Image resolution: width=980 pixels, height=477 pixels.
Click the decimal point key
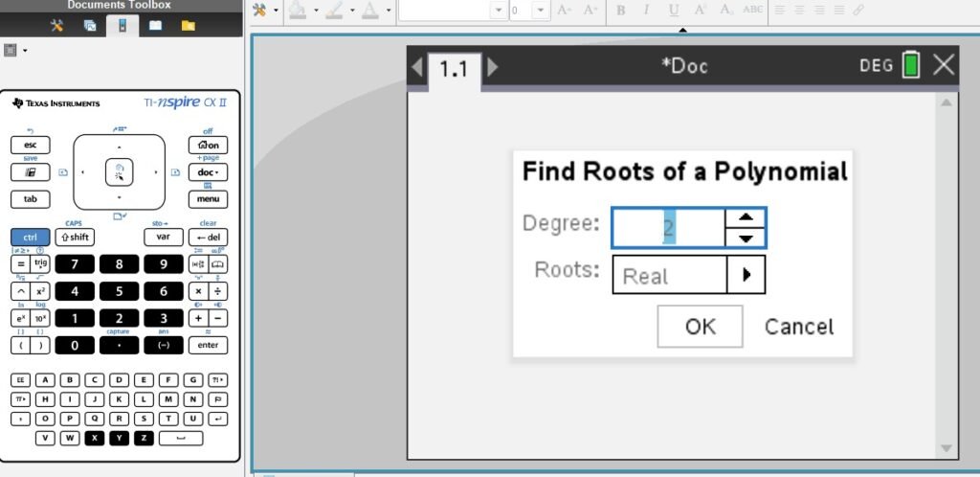click(119, 345)
